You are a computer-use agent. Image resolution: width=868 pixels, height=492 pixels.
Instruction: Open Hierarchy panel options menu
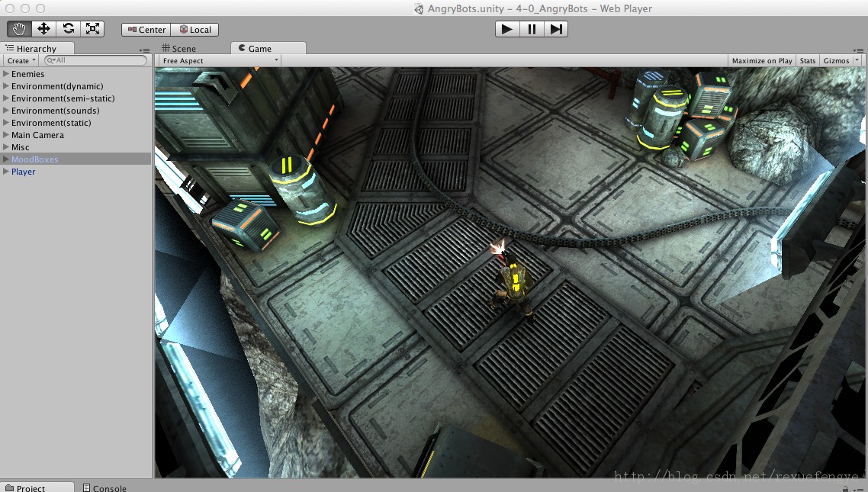[144, 50]
